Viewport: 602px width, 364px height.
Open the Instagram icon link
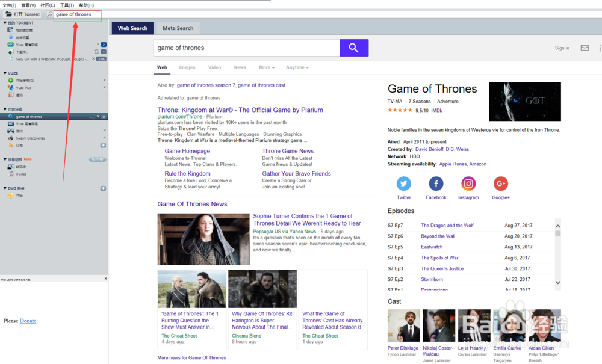tap(468, 184)
